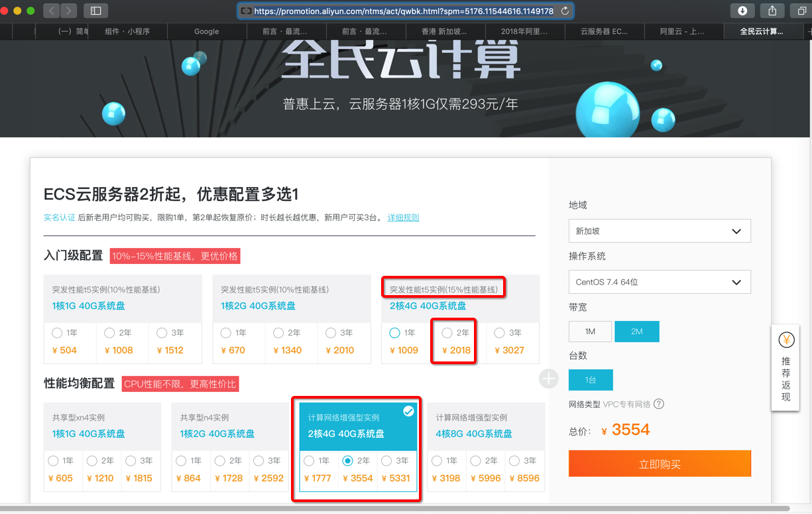
Task: Open the 详细规则 link
Action: (403, 218)
